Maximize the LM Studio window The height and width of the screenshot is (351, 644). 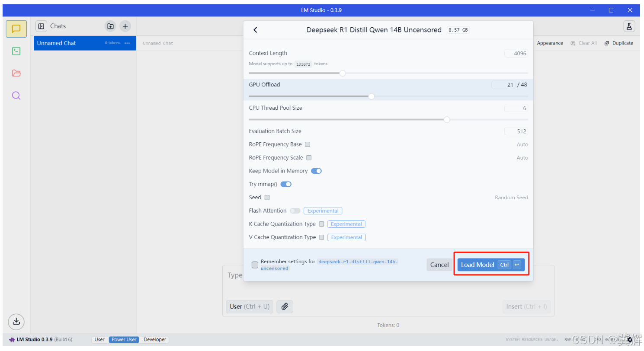pyautogui.click(x=611, y=10)
